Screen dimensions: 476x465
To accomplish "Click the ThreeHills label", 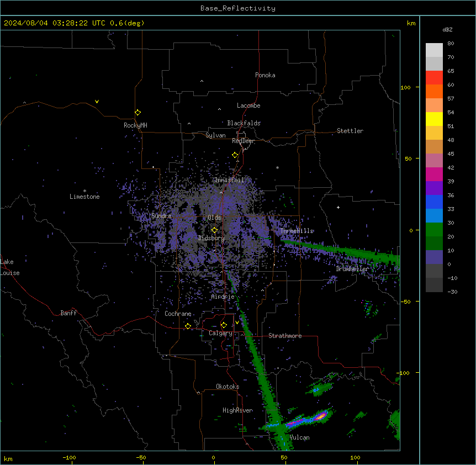I will click(297, 231).
